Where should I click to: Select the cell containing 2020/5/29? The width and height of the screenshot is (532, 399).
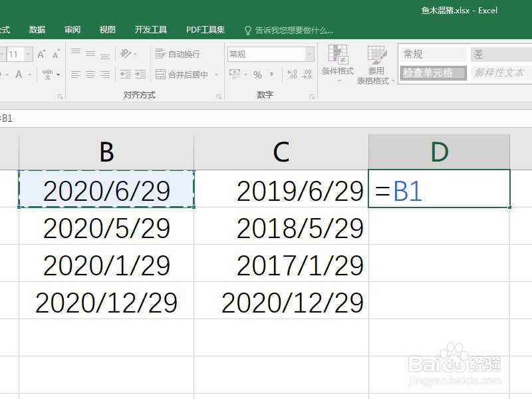[x=106, y=229]
